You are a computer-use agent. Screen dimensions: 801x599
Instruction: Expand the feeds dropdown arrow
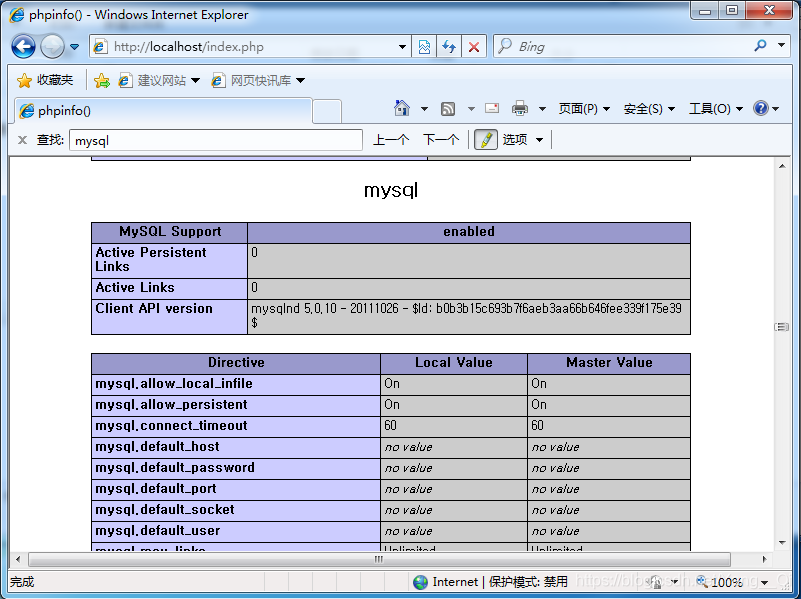point(471,109)
